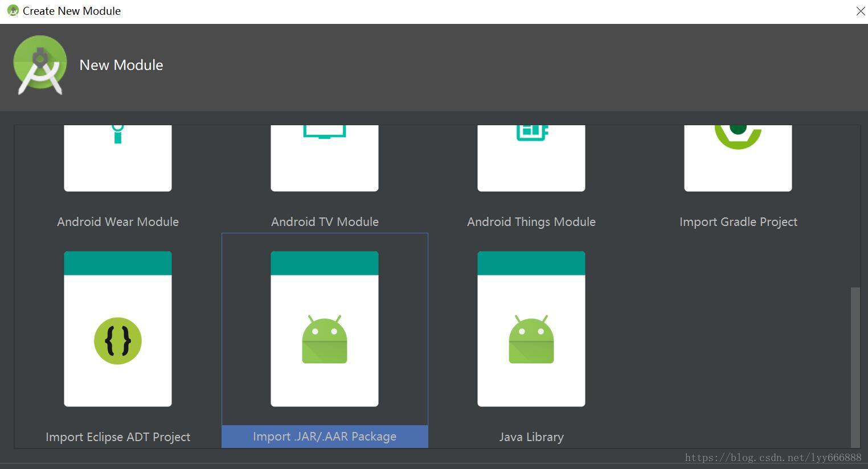Choose the Java Library android icon

(531, 339)
